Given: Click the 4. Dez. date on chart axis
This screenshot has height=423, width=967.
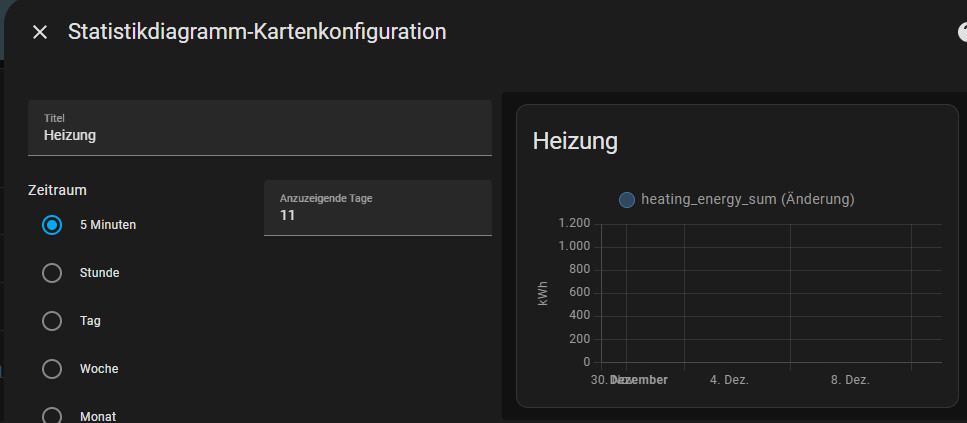Looking at the screenshot, I should click(729, 381).
